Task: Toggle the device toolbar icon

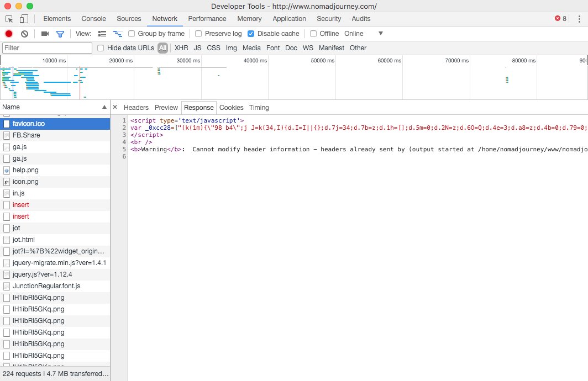Action: [x=24, y=19]
